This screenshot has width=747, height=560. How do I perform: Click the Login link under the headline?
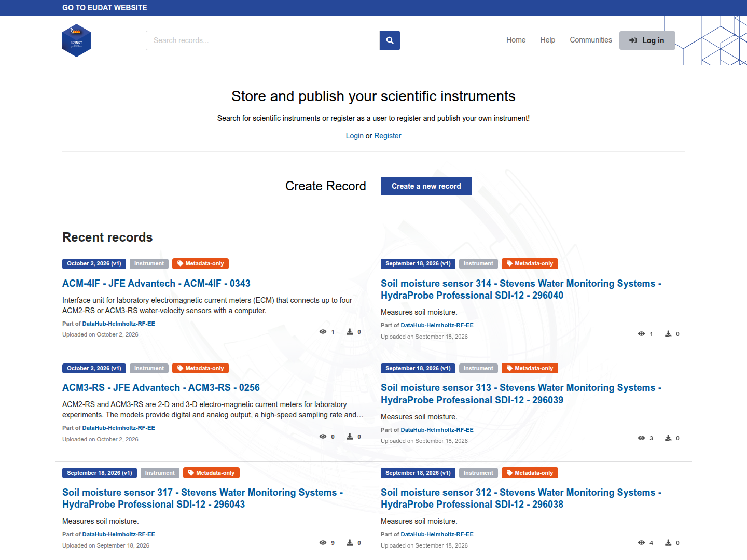point(355,136)
